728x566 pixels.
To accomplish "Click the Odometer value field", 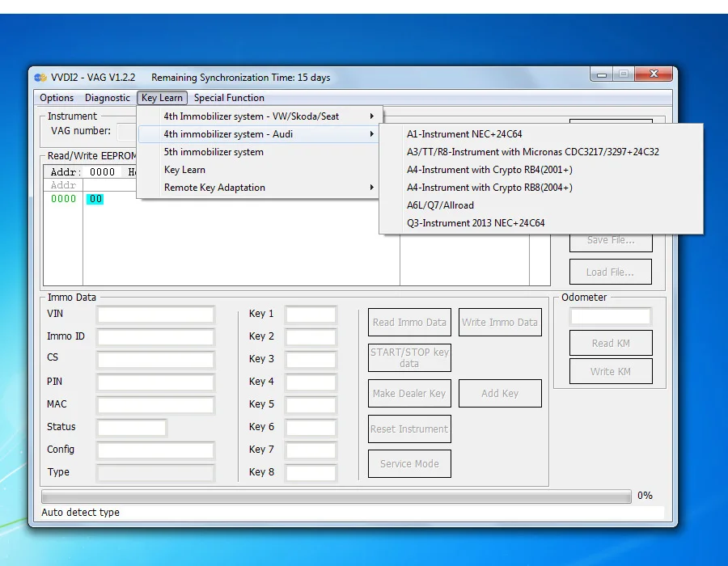I will click(x=611, y=316).
